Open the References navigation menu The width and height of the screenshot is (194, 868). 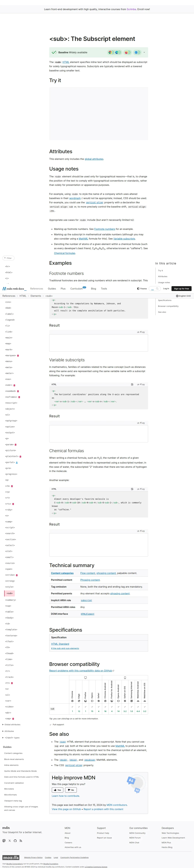(36, 288)
